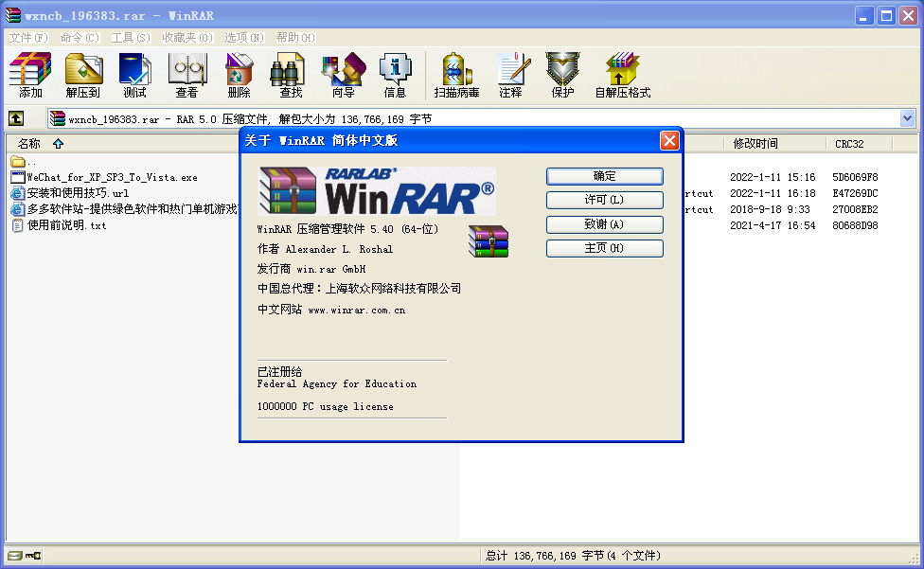The image size is (924, 569).
Task: Click date 2022-1-11 15:16
Action: pos(773,177)
